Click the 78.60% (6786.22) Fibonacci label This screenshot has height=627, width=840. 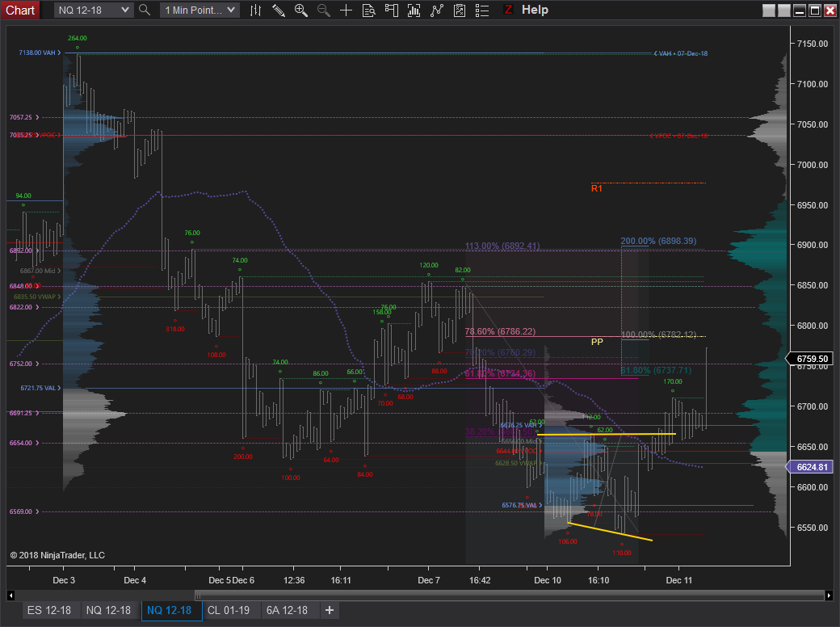point(500,332)
